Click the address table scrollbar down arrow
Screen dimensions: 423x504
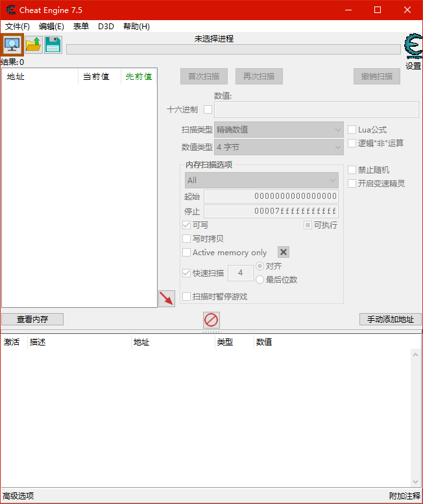(x=415, y=481)
